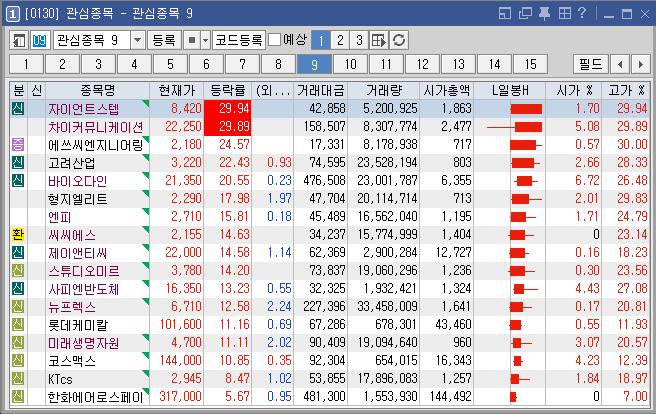
Task: Click the window number 1 icon in title bar
Action: [x=13, y=14]
